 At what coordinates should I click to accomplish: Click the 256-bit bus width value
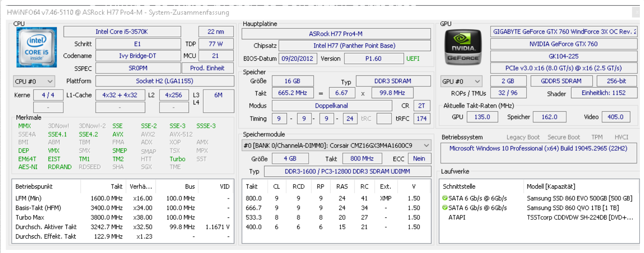[x=616, y=81]
